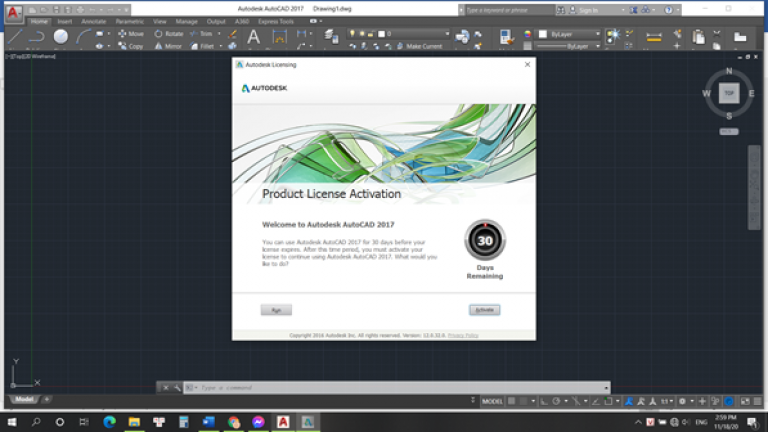
Task: Toggle object snap tracking in status bar
Action: point(596,401)
